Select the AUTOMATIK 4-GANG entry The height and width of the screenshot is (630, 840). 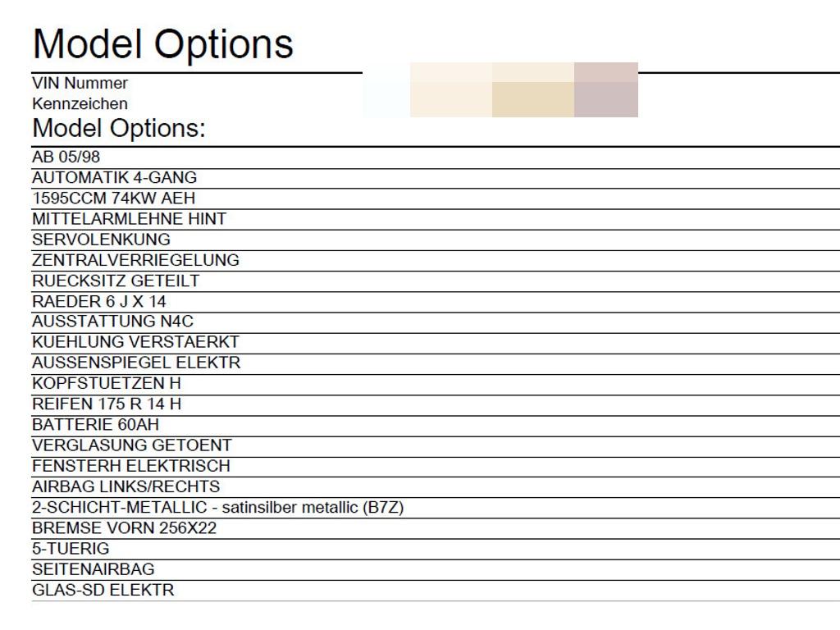pos(115,177)
